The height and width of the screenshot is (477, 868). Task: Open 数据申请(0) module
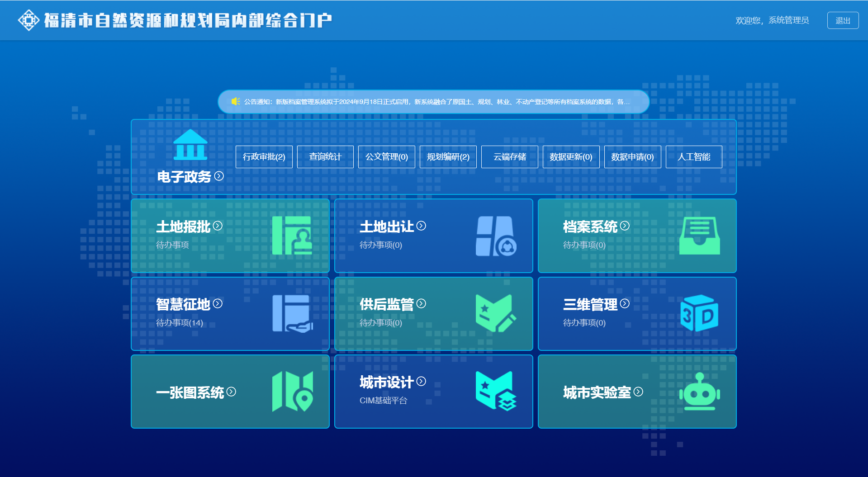click(633, 157)
